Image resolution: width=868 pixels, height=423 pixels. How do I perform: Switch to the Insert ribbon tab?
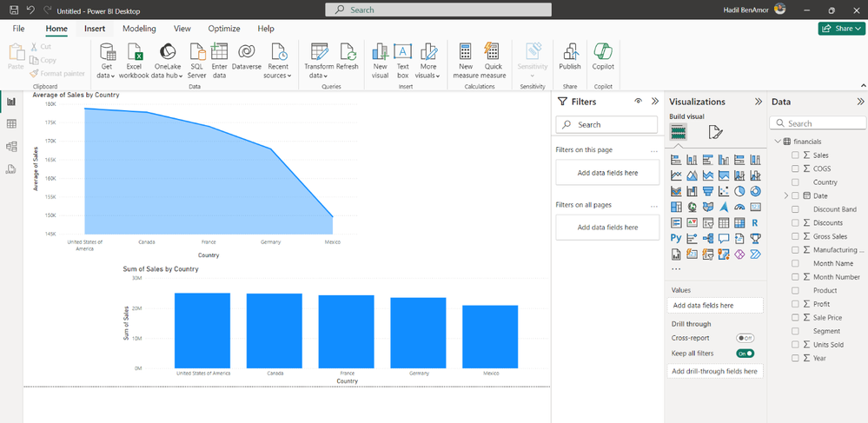(95, 29)
